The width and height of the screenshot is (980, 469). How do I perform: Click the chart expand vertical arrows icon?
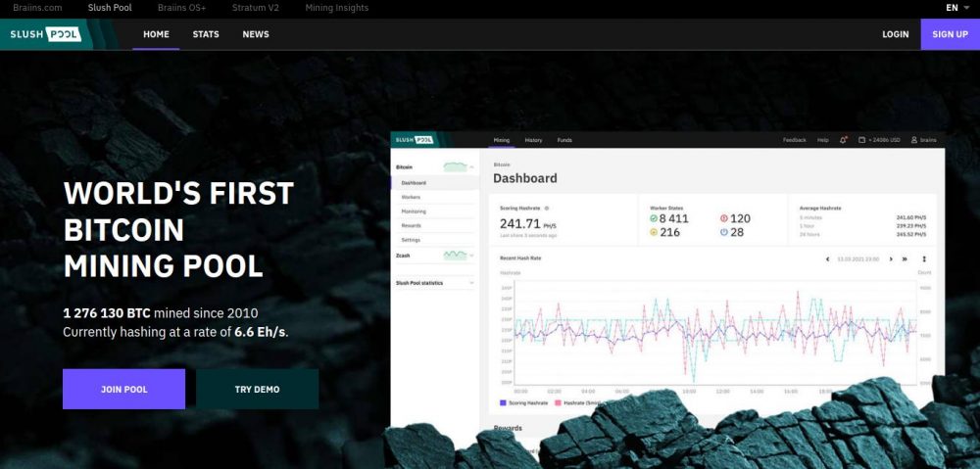pos(924,258)
